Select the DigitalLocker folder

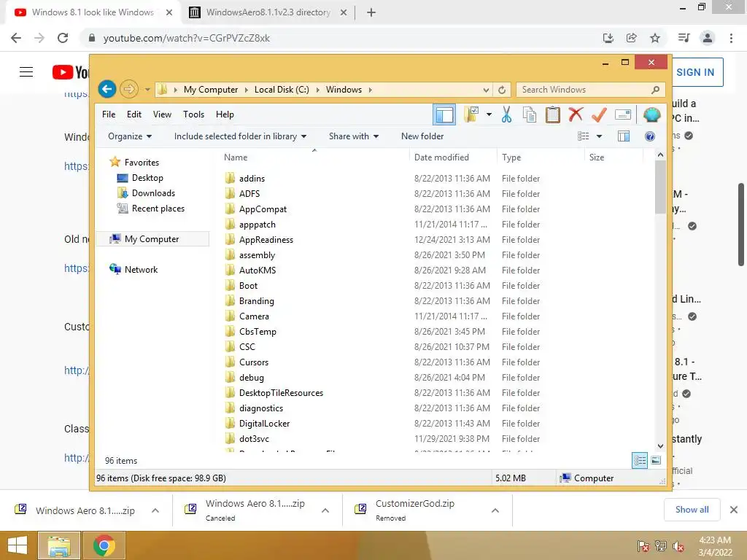(x=264, y=424)
